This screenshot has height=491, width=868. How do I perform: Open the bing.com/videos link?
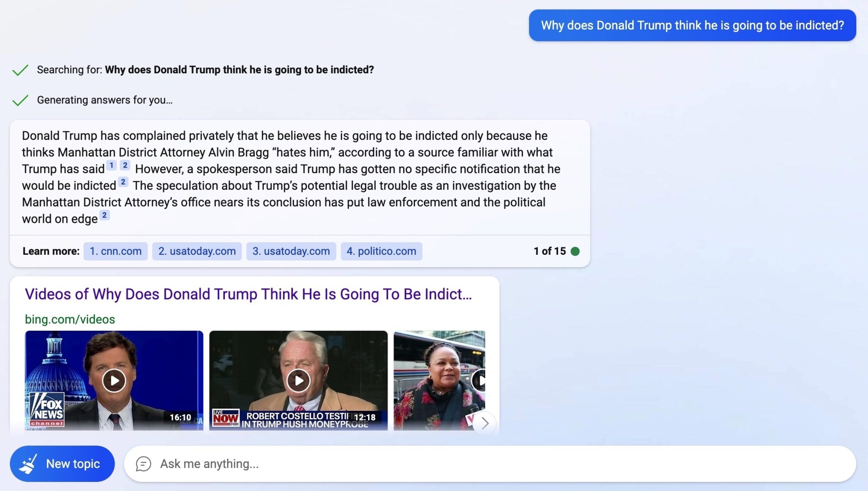pos(70,319)
